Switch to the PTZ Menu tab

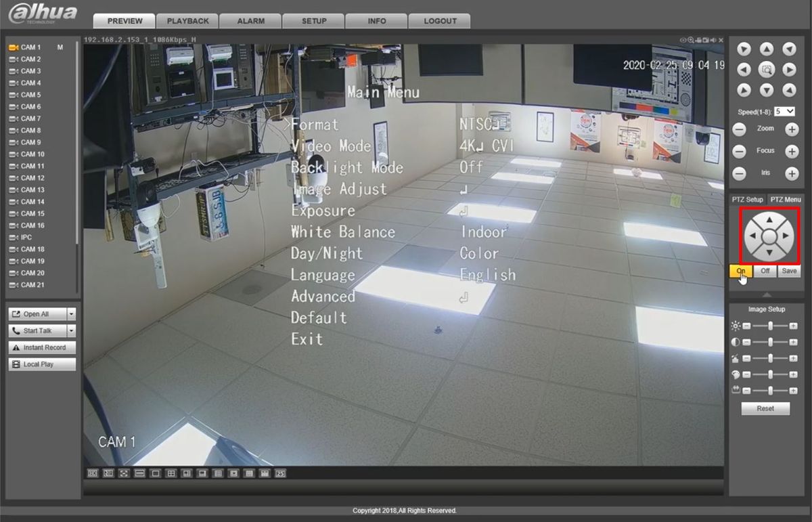pyautogui.click(x=785, y=200)
